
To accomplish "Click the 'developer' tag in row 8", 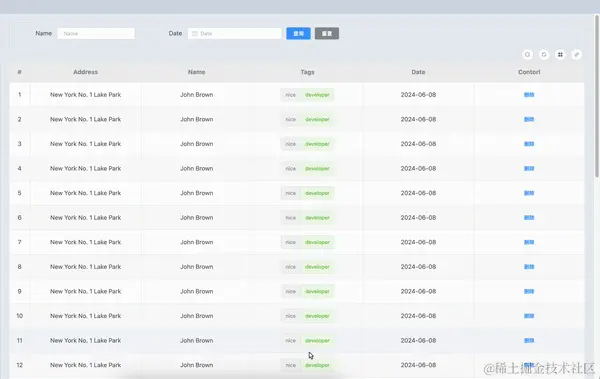I will point(317,267).
